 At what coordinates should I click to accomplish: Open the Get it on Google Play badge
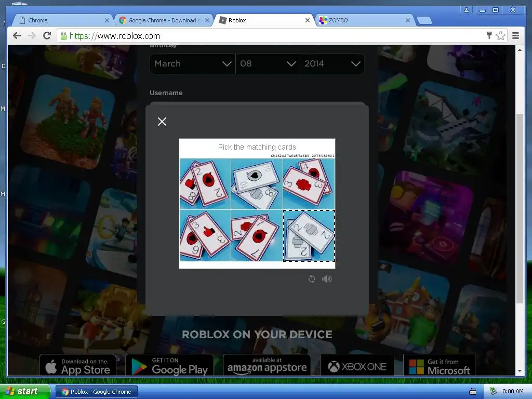[x=170, y=365]
